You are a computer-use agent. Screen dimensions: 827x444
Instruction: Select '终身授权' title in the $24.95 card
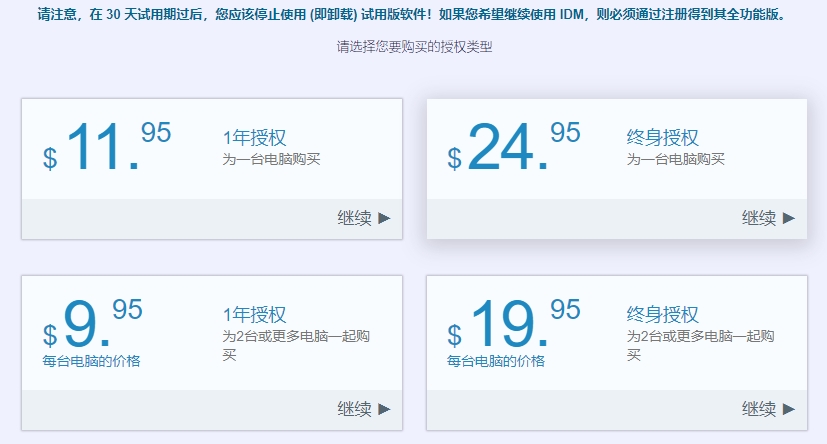click(x=662, y=138)
